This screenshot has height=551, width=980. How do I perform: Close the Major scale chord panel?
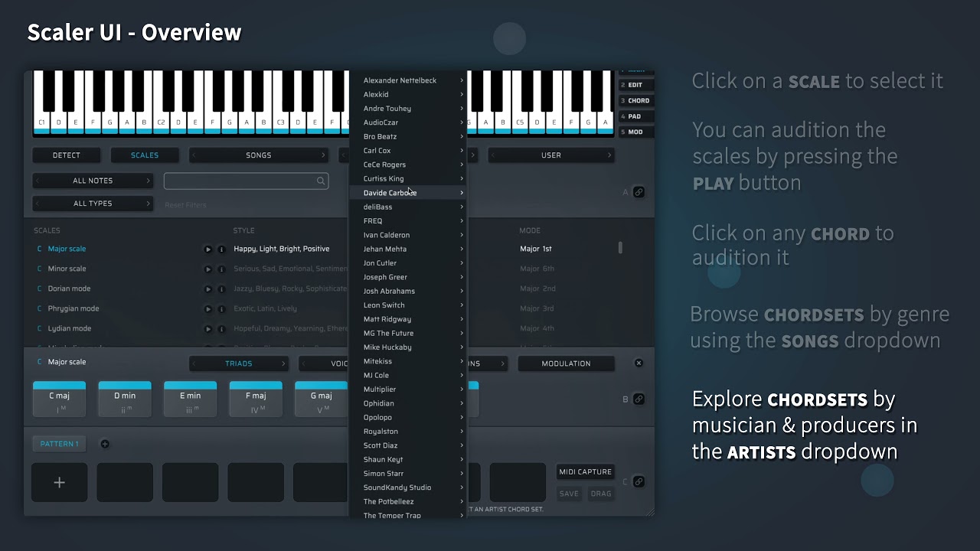pos(639,363)
